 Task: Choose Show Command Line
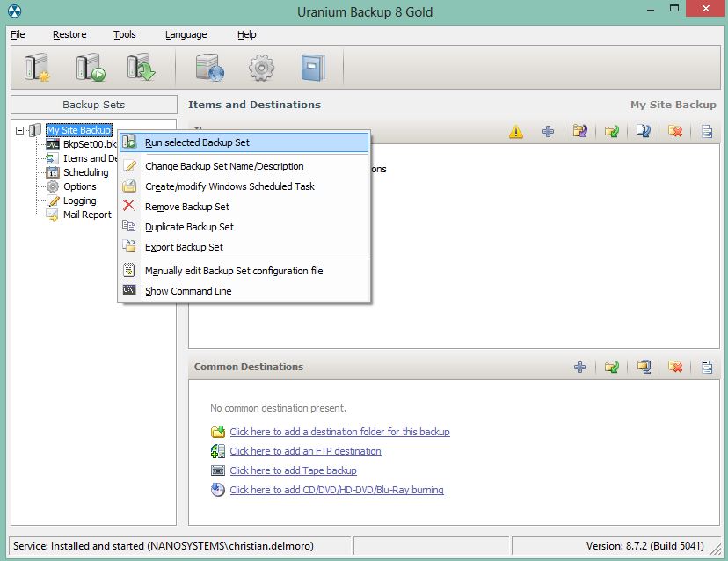[x=244, y=291]
